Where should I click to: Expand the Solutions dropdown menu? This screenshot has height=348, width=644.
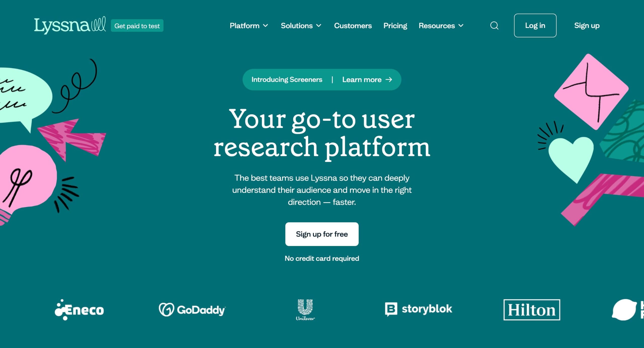pyautogui.click(x=300, y=26)
